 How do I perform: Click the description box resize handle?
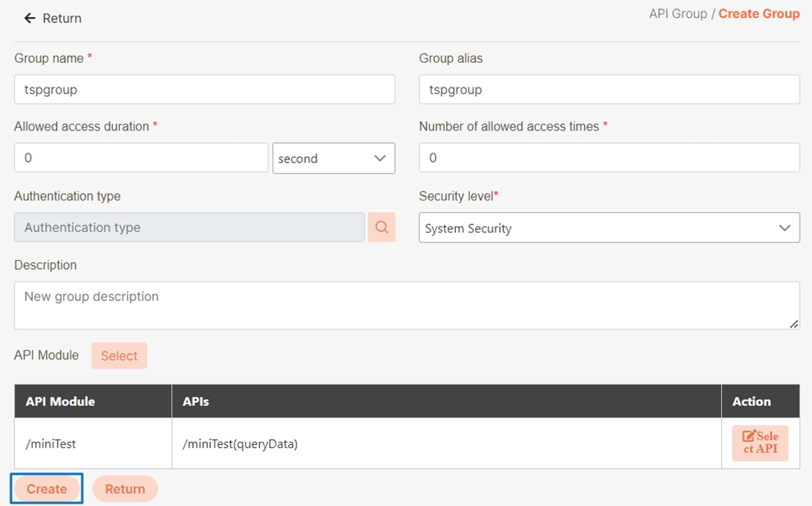793,323
